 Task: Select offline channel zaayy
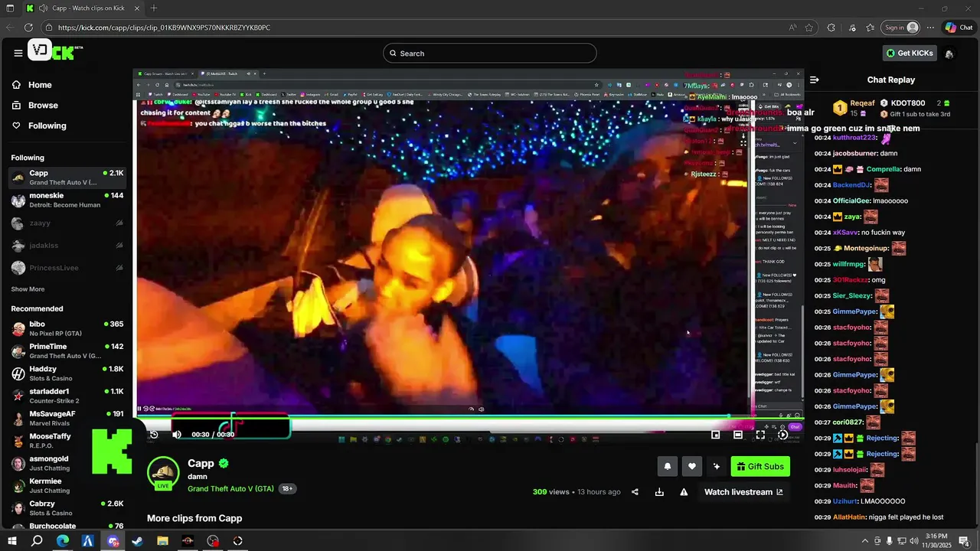tap(67, 223)
